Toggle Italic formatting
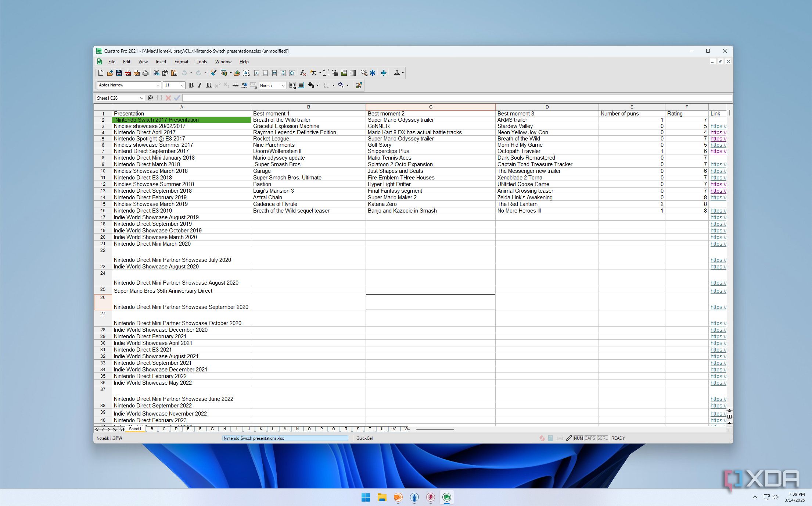 tap(200, 85)
